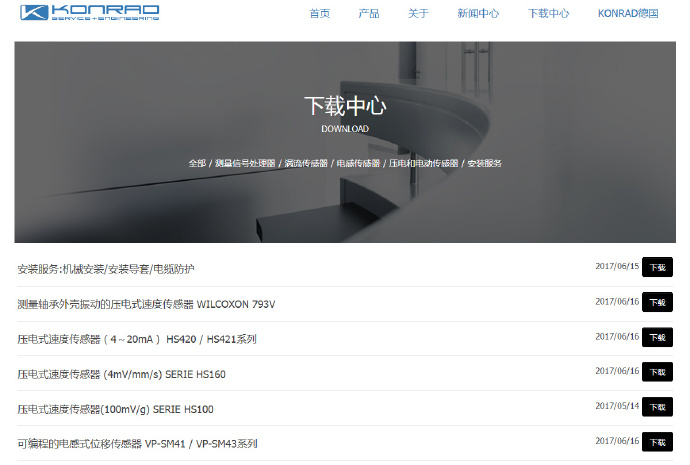690x465 pixels.
Task: Open the 产品 products menu
Action: click(x=369, y=14)
